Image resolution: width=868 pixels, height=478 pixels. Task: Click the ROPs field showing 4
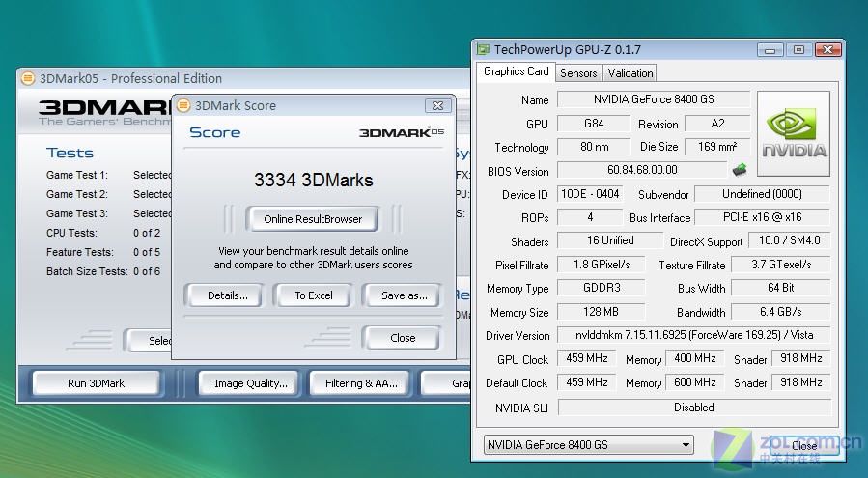click(590, 217)
